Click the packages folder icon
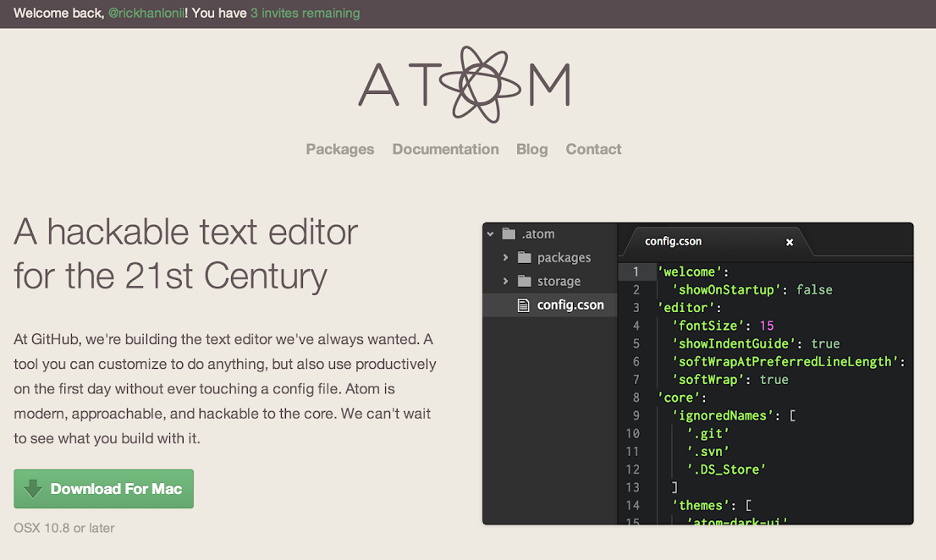This screenshot has width=936, height=560. [524, 257]
